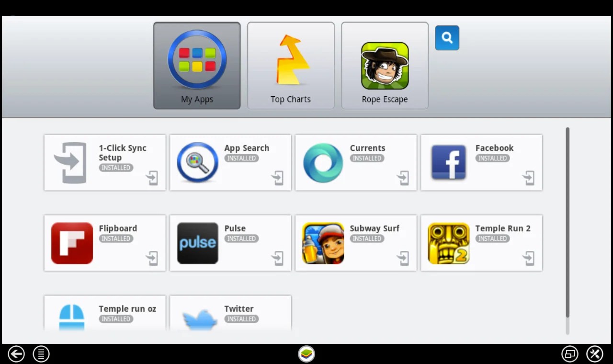Select the "Pulse" title text

click(x=235, y=228)
